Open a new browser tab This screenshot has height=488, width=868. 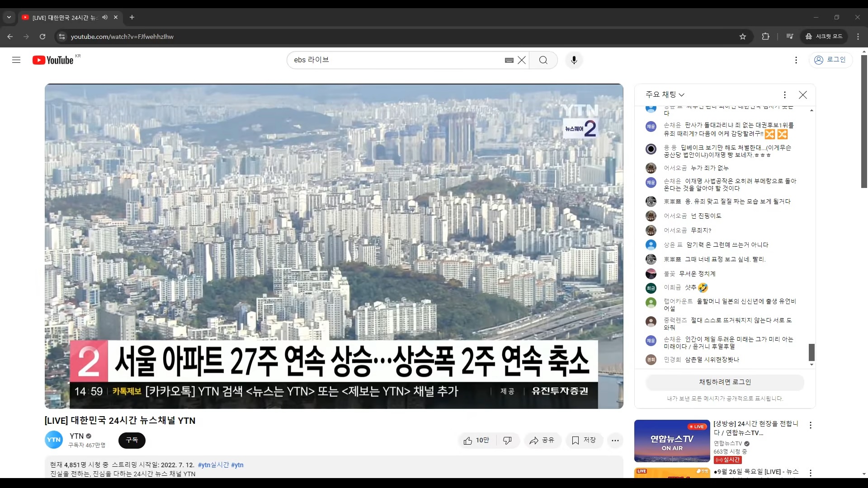click(132, 17)
